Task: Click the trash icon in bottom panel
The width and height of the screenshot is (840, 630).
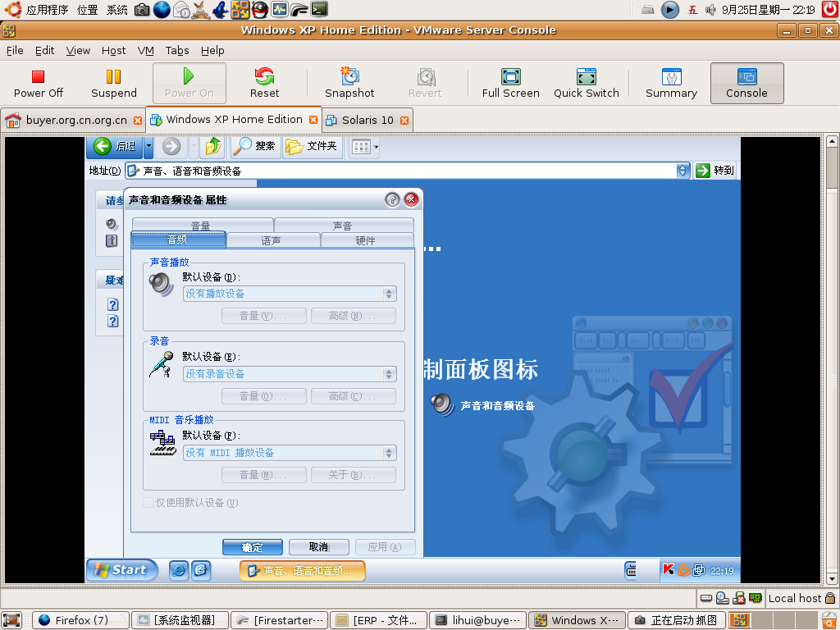Action: click(x=830, y=620)
